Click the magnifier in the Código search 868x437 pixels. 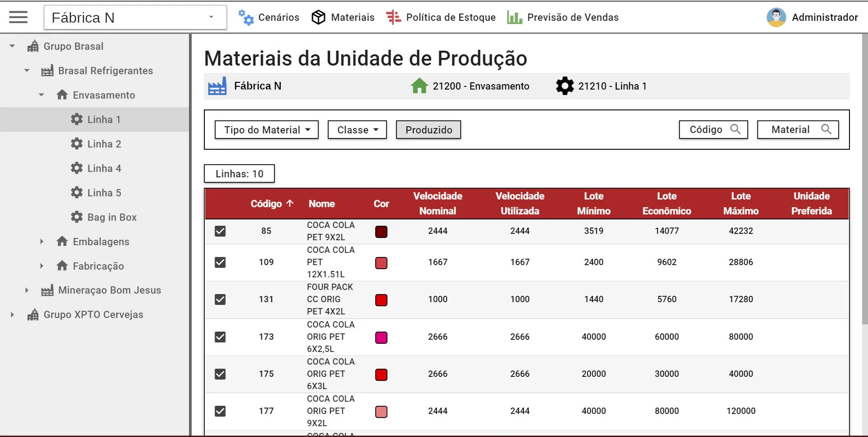(736, 129)
